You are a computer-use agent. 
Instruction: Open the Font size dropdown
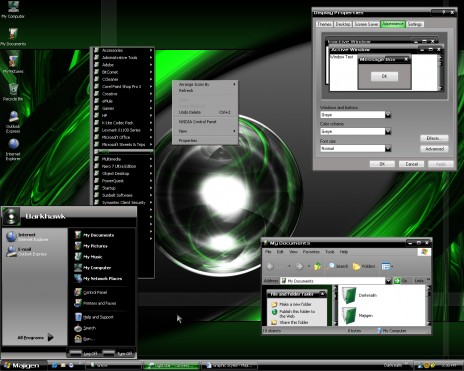click(x=388, y=149)
